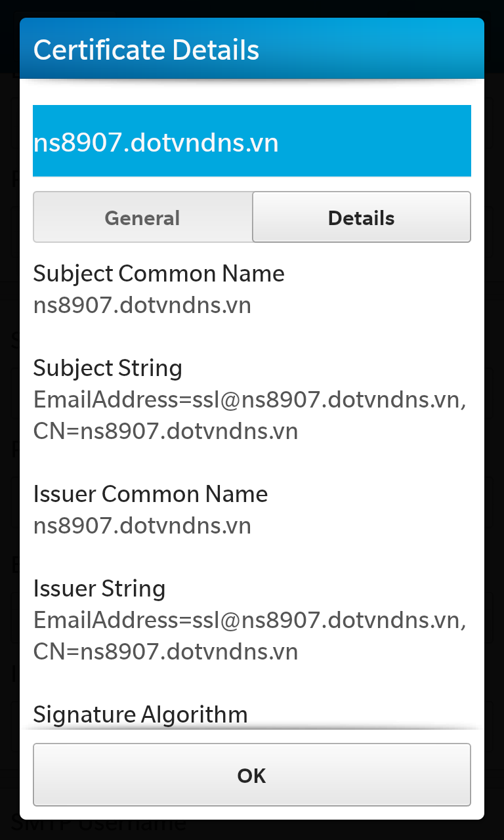This screenshot has width=504, height=840.
Task: Select the Details tab
Action: (x=362, y=217)
